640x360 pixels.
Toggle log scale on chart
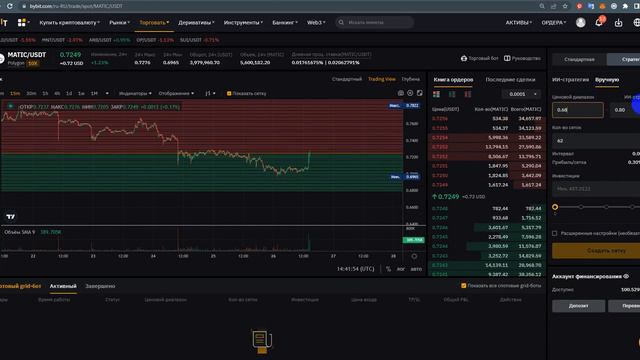[401, 269]
